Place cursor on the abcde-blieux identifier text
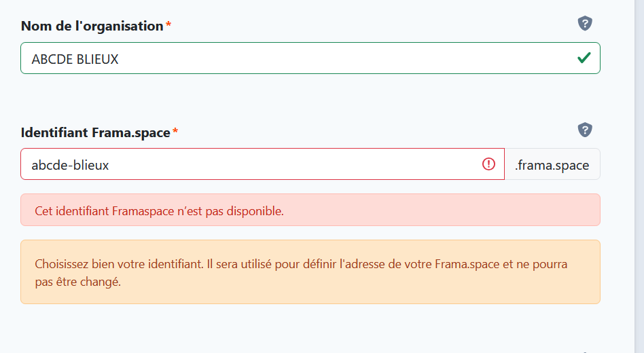Image resolution: width=644 pixels, height=353 pixels. click(70, 165)
